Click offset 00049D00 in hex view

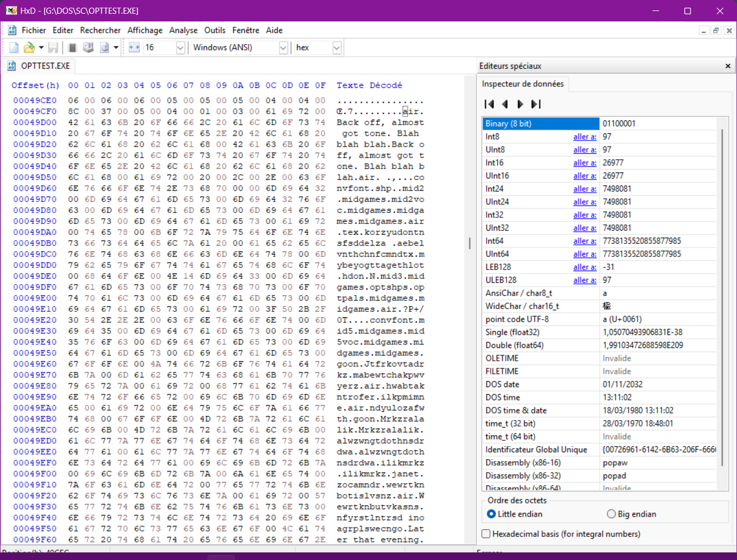click(35, 122)
